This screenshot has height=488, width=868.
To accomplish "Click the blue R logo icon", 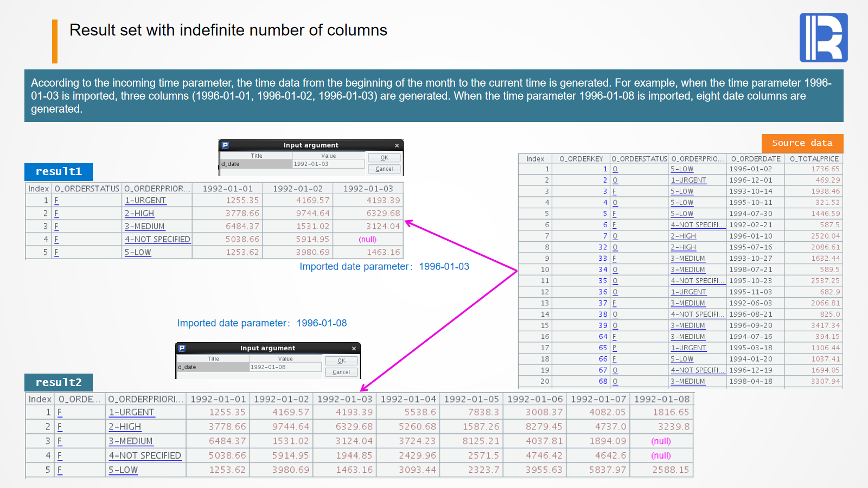I will [x=823, y=37].
